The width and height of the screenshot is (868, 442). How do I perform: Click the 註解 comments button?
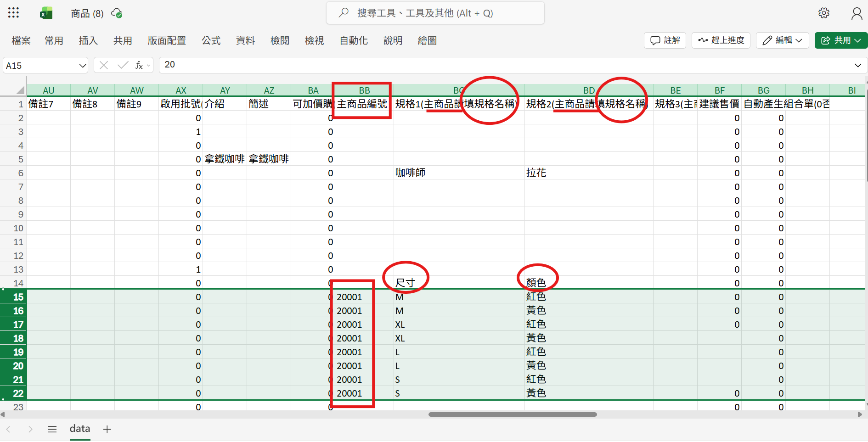coord(665,40)
